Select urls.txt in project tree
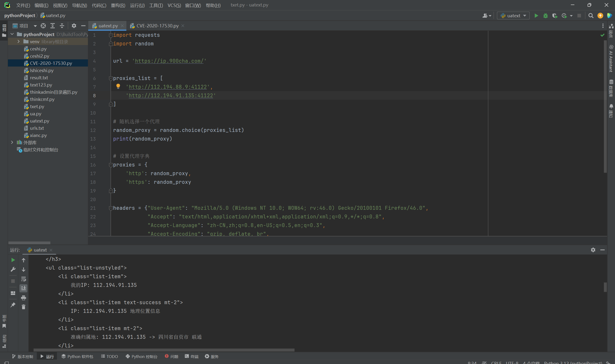The width and height of the screenshot is (615, 364). 37,128
